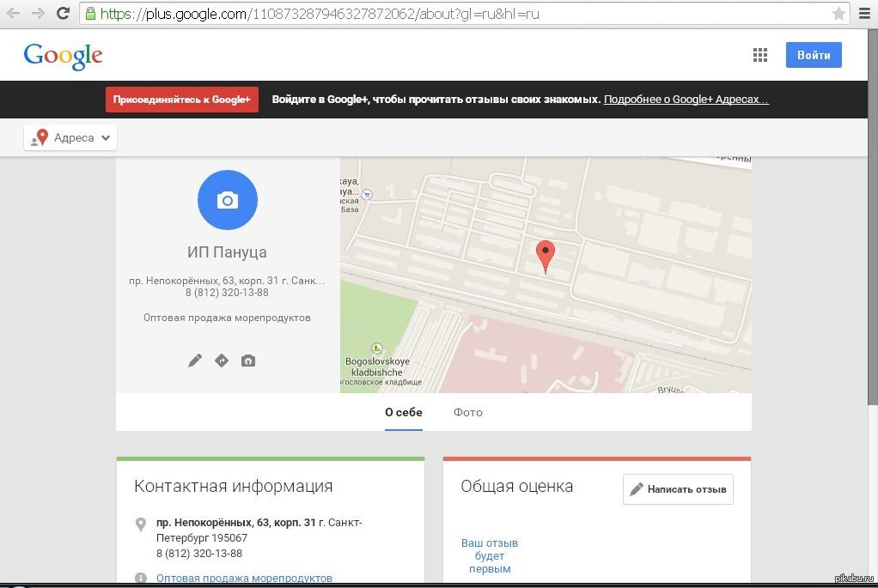Open the Chrome hamburger menu
Image resolution: width=878 pixels, height=588 pixels.
(864, 14)
